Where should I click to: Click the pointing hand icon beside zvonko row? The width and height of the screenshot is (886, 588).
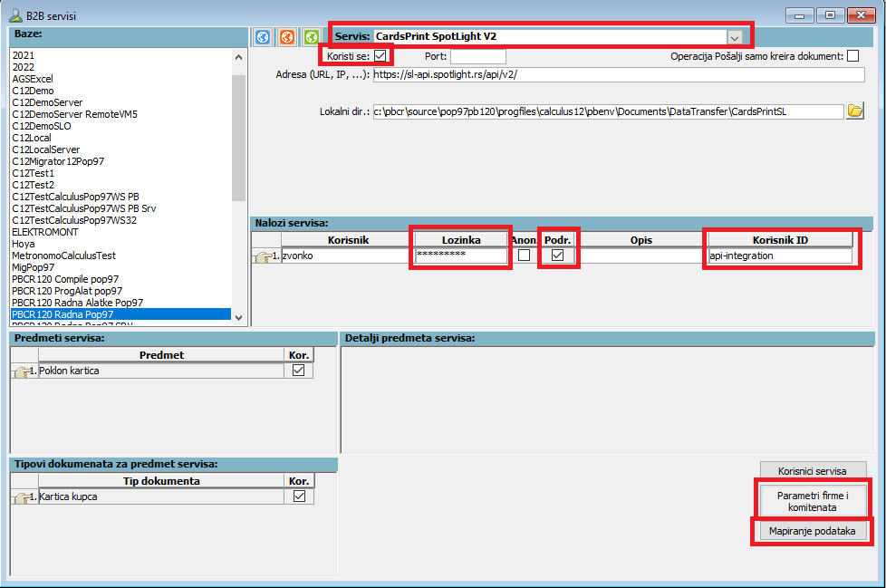(263, 256)
